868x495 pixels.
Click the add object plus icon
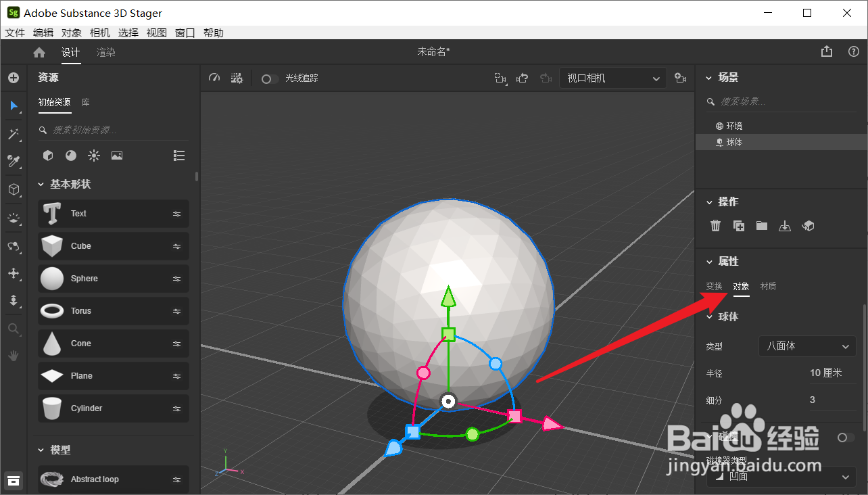click(14, 78)
